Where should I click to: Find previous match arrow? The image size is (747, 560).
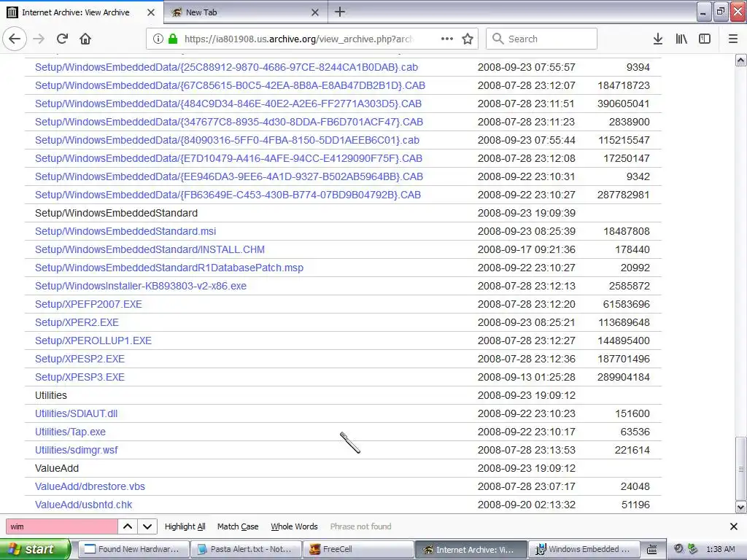128,526
